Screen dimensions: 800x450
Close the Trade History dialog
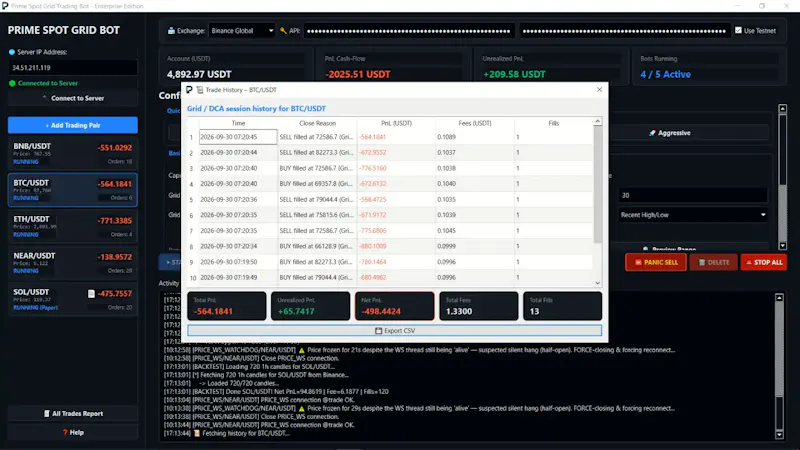599,89
